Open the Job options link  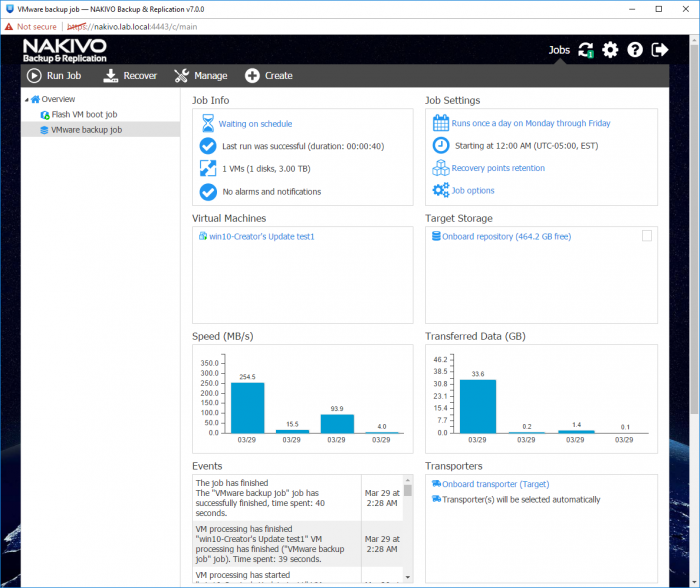pos(473,191)
